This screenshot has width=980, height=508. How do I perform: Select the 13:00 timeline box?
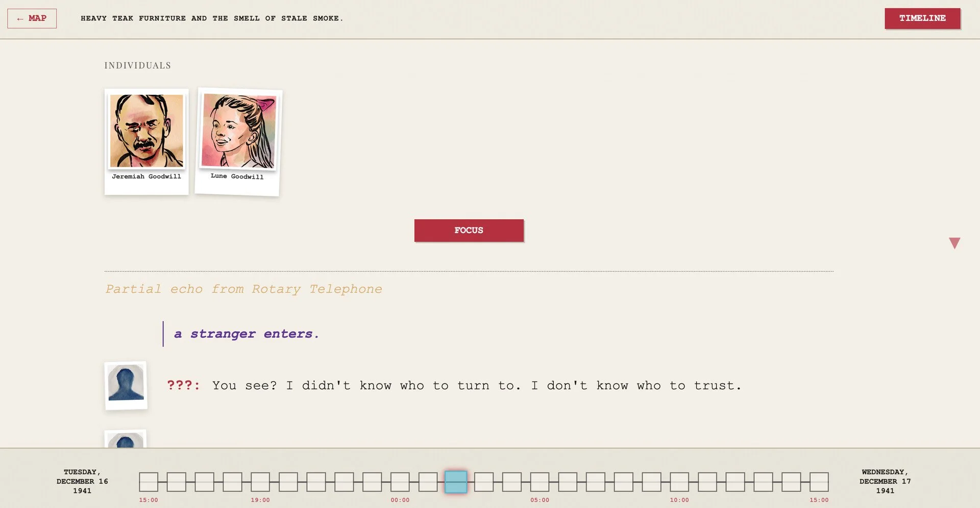pyautogui.click(x=763, y=482)
